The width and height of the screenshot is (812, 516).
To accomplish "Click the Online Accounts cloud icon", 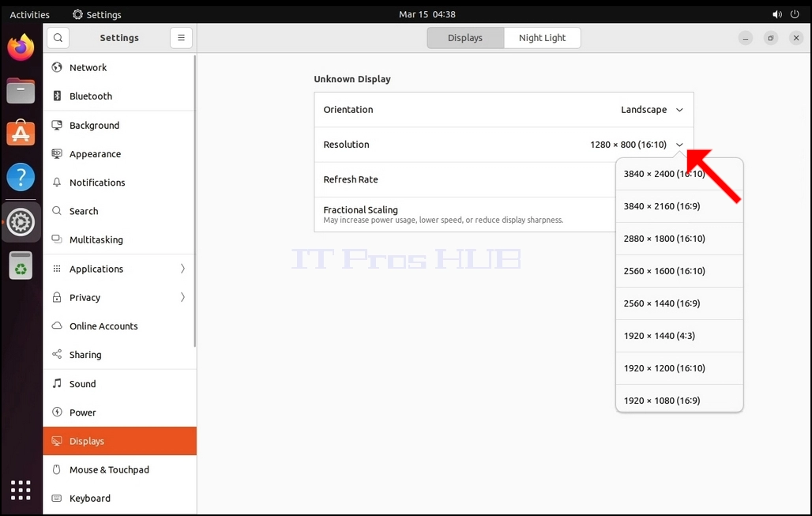I will pos(57,326).
